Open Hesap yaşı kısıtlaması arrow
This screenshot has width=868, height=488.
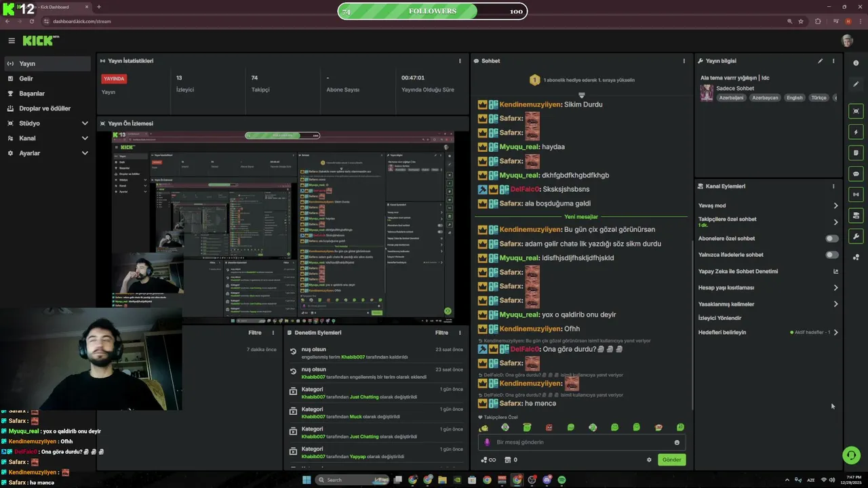835,287
